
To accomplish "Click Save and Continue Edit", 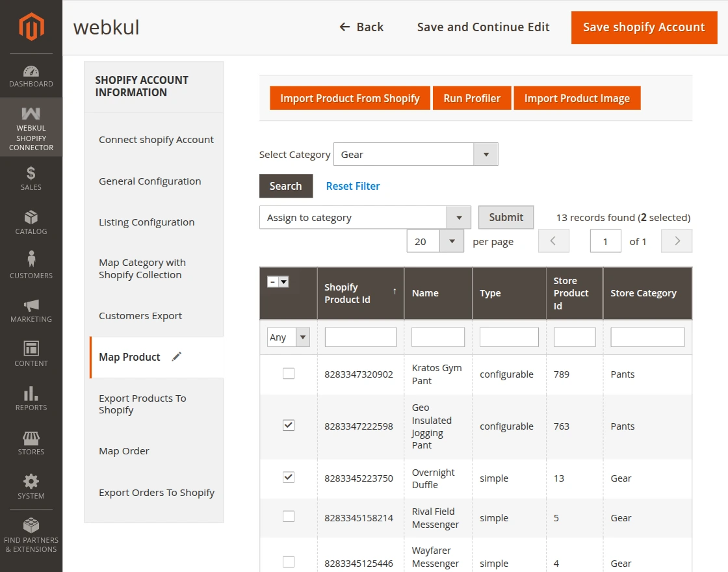I will pos(484,27).
